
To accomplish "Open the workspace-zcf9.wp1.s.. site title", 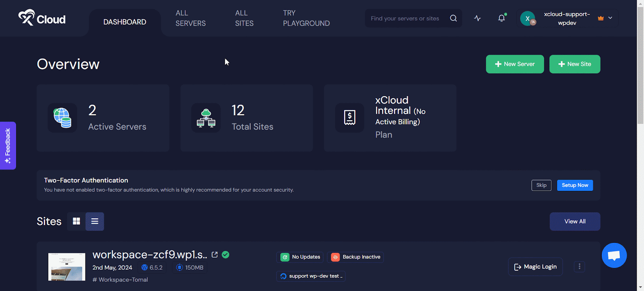I will point(150,255).
